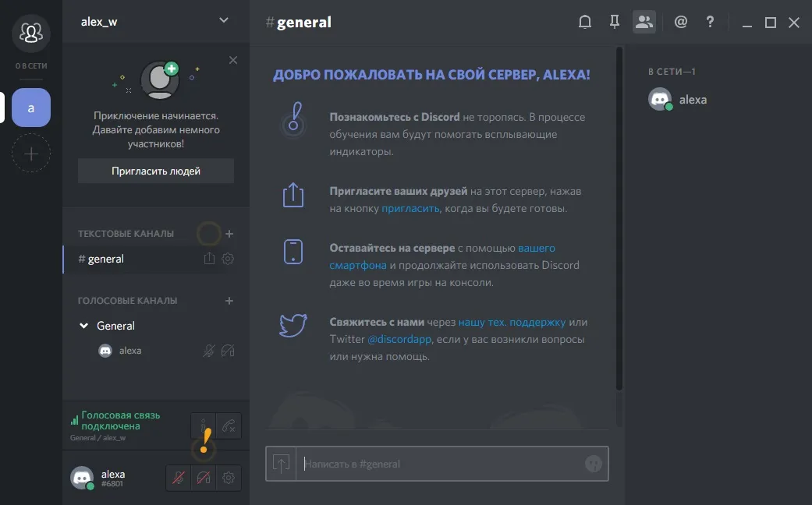Screen dimensions: 812x505
Task: Open alex_w server dropdown menu
Action: coord(223,21)
